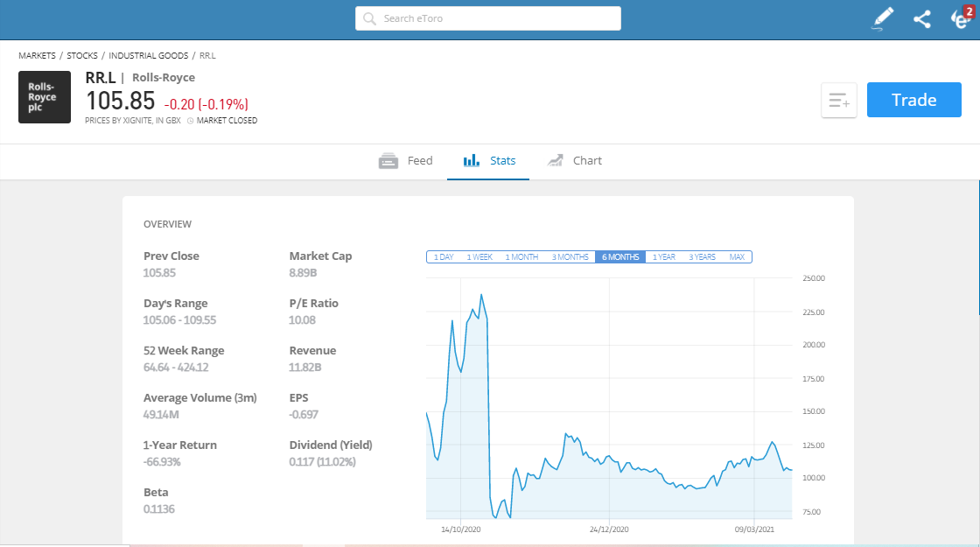Viewport: 980px width, 547px height.
Task: Select MAX chart range
Action: [x=737, y=257]
